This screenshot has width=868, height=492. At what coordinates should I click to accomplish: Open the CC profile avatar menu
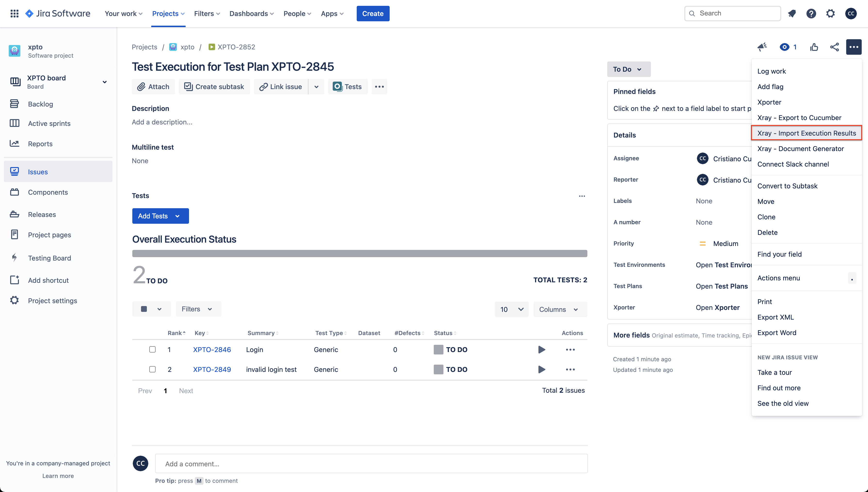pos(851,14)
